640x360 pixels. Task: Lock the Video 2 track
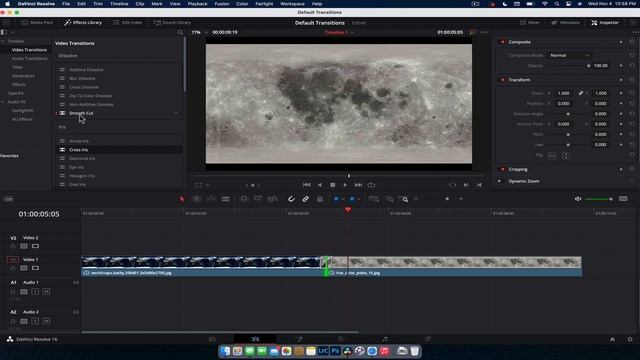(13, 246)
